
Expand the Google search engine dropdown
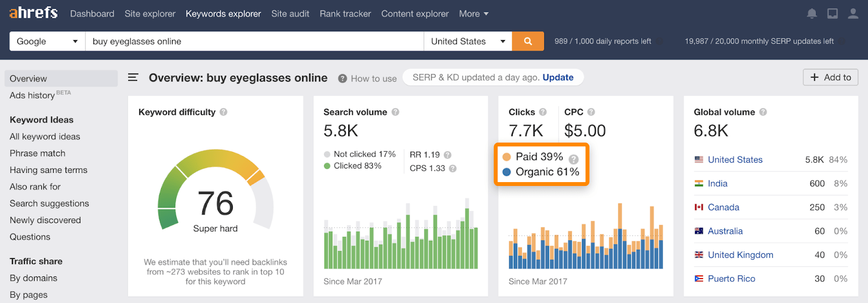pyautogui.click(x=47, y=41)
